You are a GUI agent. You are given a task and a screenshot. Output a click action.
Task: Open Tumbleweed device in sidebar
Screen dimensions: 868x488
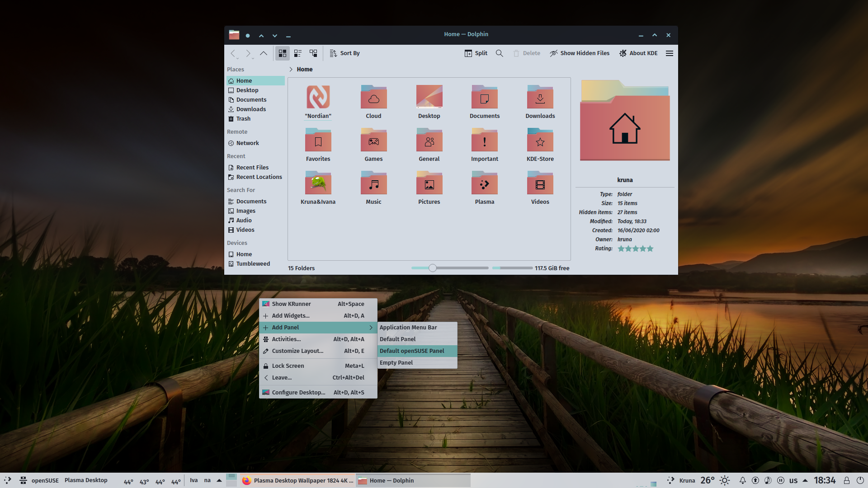pos(255,264)
